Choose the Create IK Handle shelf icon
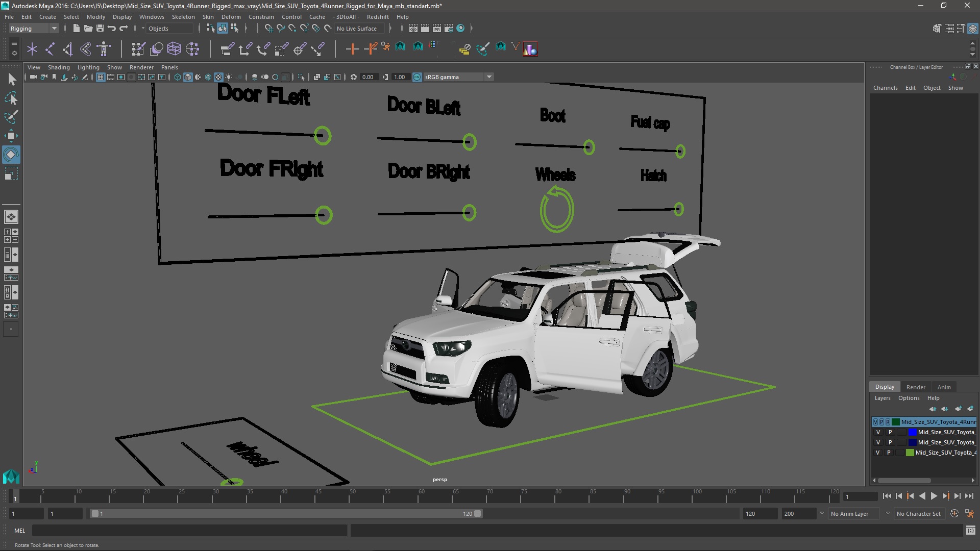The image size is (980, 551). click(x=67, y=49)
